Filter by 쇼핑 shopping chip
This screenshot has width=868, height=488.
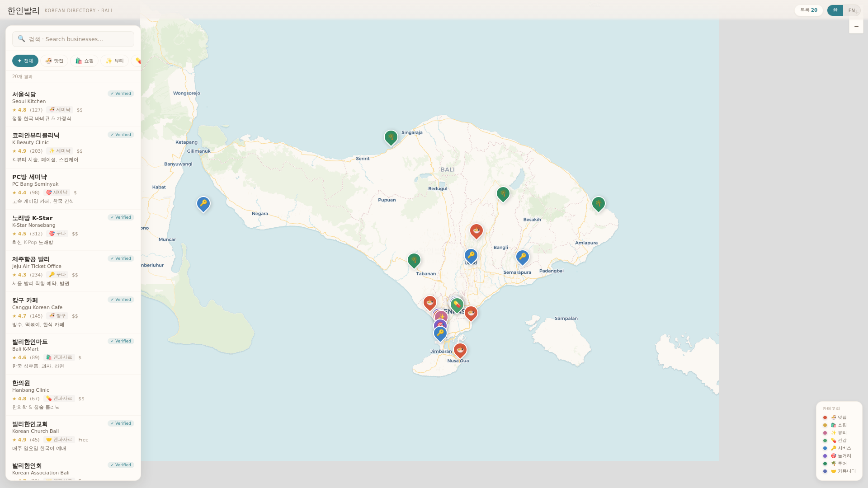85,61
